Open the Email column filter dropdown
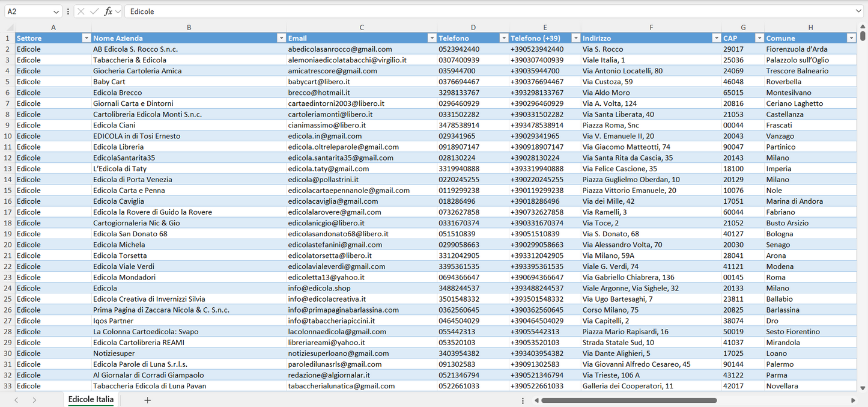868x407 pixels. coord(431,38)
